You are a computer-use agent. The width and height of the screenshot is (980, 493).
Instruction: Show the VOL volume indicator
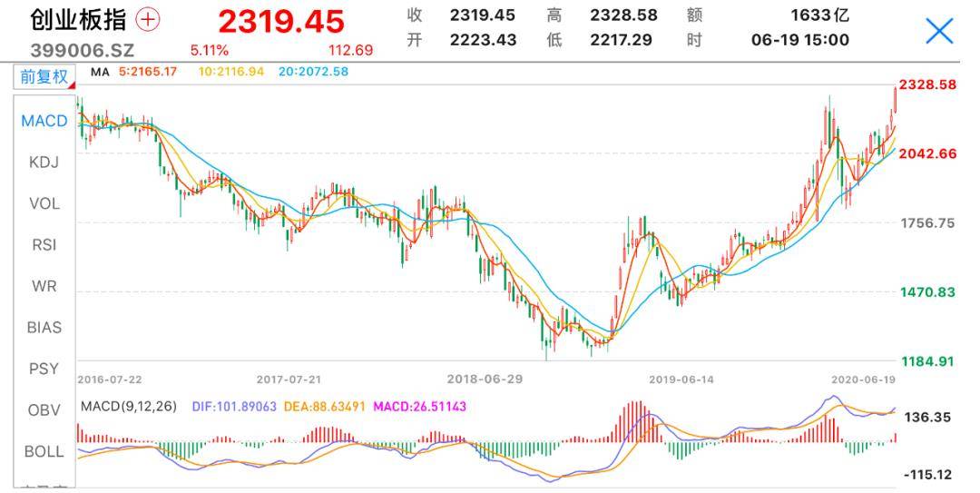pos(44,203)
